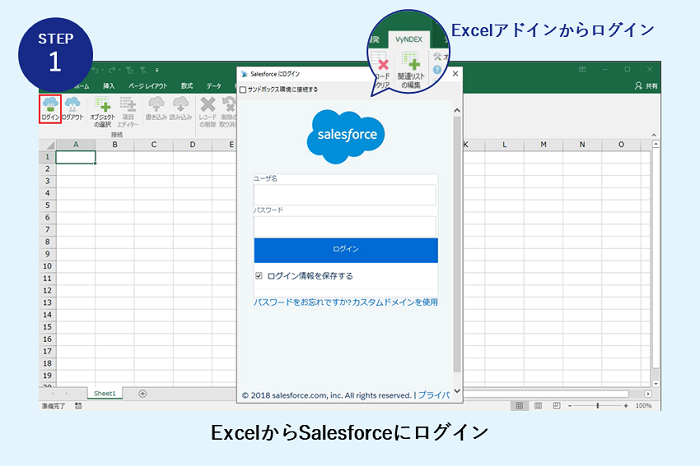Open the 項目エディター tool
The width and height of the screenshot is (700, 466).
coord(128,112)
